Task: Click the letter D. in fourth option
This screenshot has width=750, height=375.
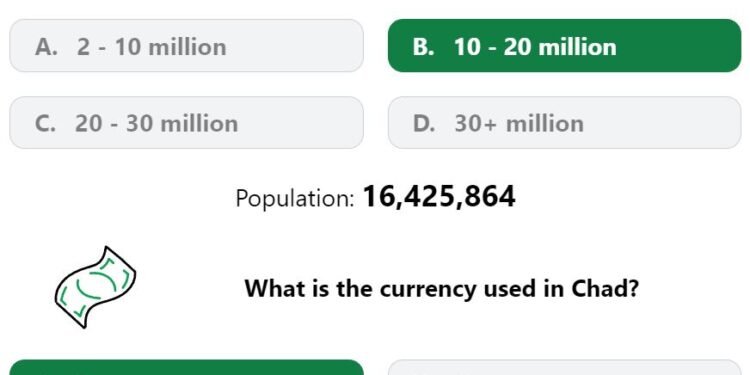Action: (425, 123)
